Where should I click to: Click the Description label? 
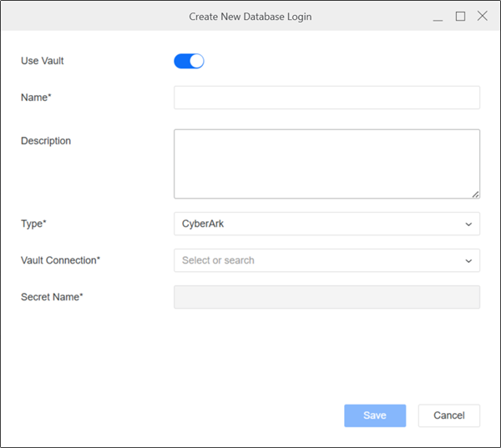tap(46, 141)
